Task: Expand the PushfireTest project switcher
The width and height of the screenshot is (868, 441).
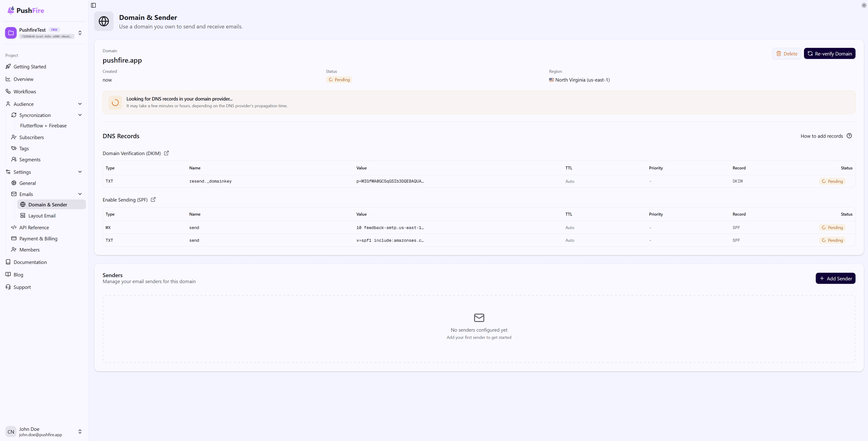Action: click(80, 33)
